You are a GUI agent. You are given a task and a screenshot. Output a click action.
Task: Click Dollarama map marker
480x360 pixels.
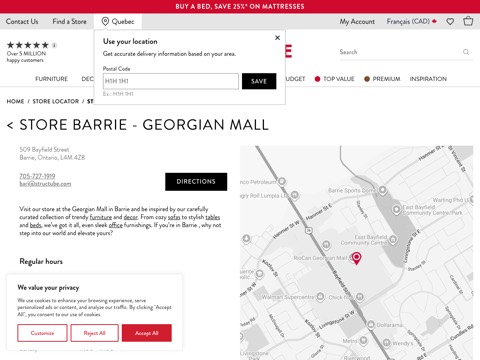pyautogui.click(x=371, y=324)
